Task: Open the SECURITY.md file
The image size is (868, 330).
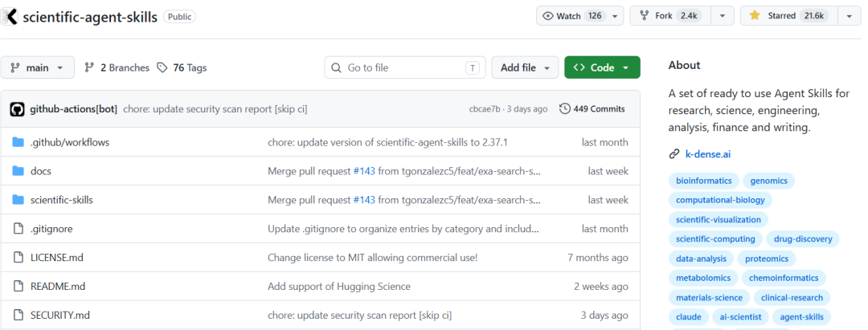Action: point(59,315)
